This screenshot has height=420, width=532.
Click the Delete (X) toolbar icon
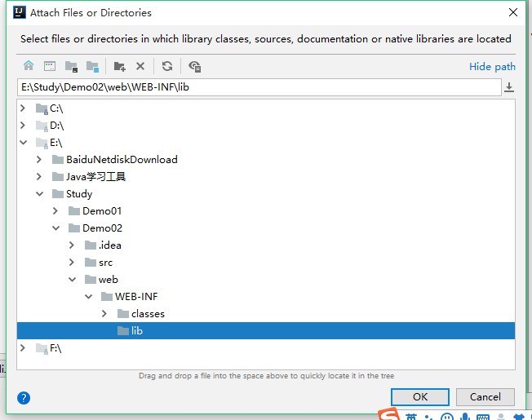pos(140,66)
